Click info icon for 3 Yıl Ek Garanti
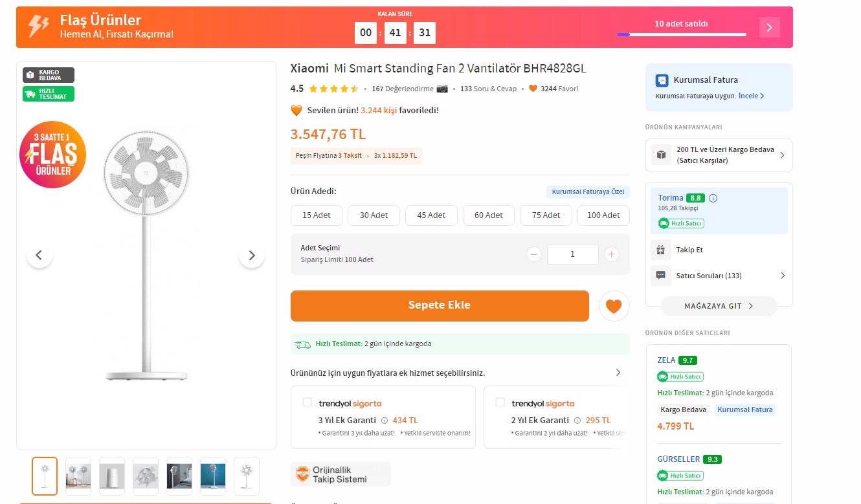Image resolution: width=861 pixels, height=504 pixels. [385, 420]
